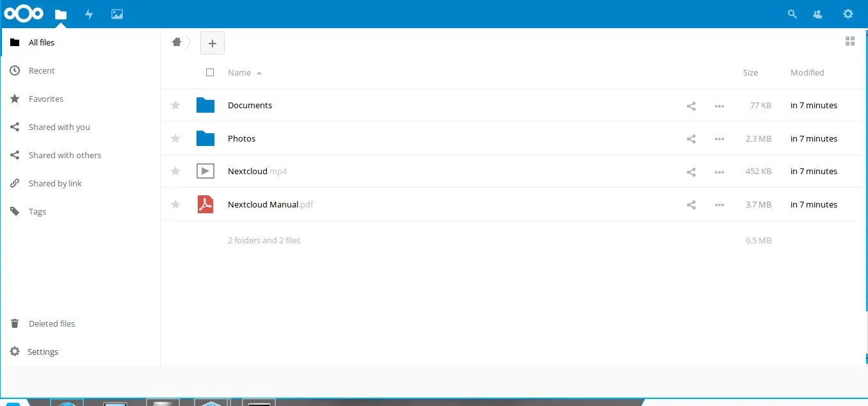The height and width of the screenshot is (406, 868).
Task: Open the Files app folder icon in header
Action: click(61, 14)
